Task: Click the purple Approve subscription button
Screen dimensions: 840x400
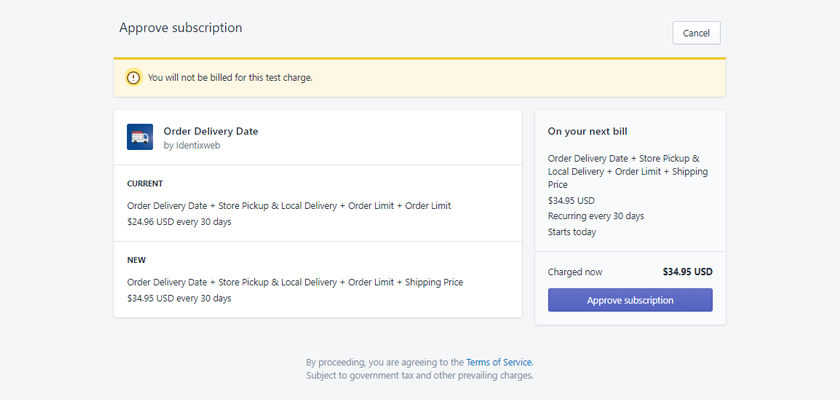Action: point(630,300)
